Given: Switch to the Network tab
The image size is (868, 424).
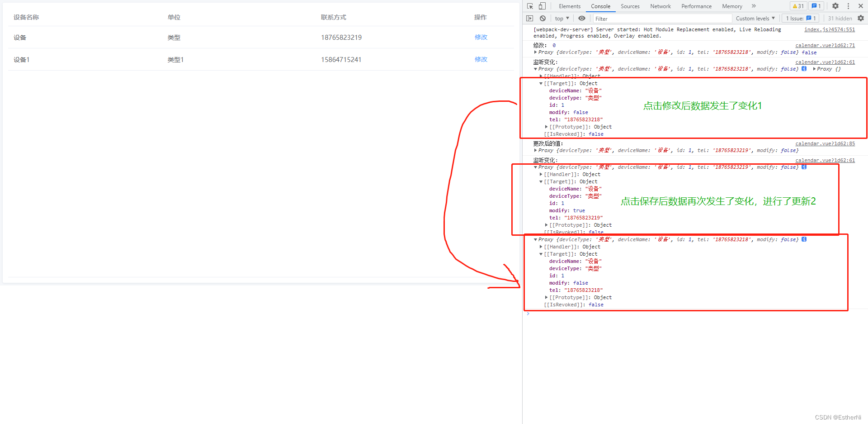Looking at the screenshot, I should pos(660,6).
